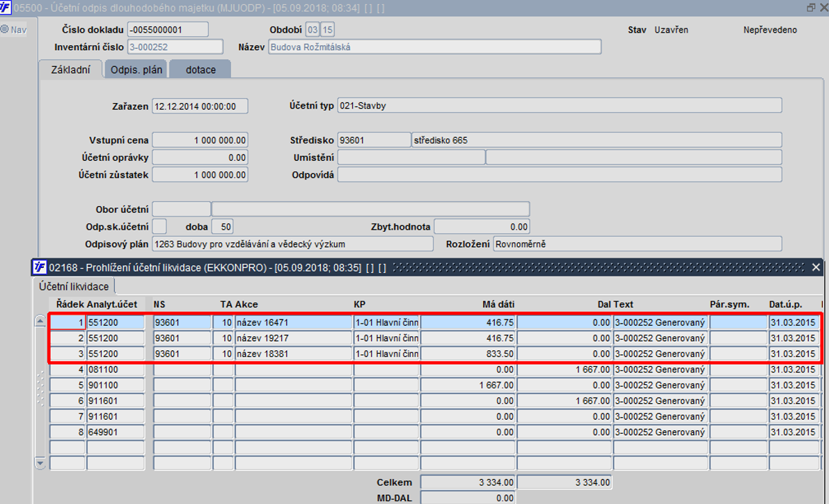Click the app icon in main title bar
This screenshot has width=829, height=504.
[x=5, y=8]
